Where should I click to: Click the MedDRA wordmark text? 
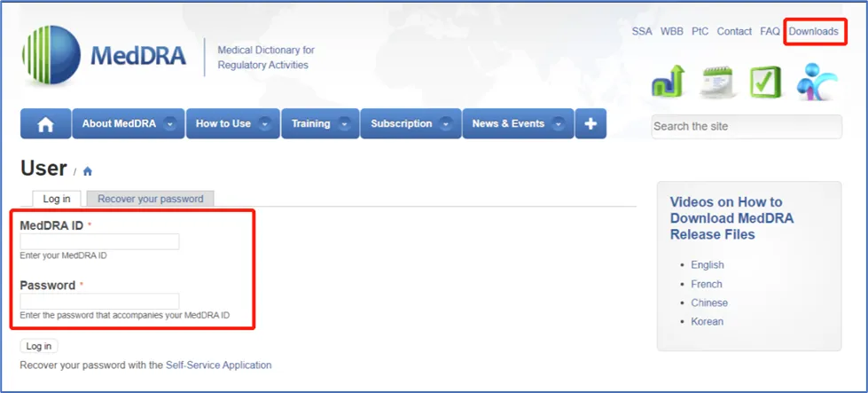(138, 56)
